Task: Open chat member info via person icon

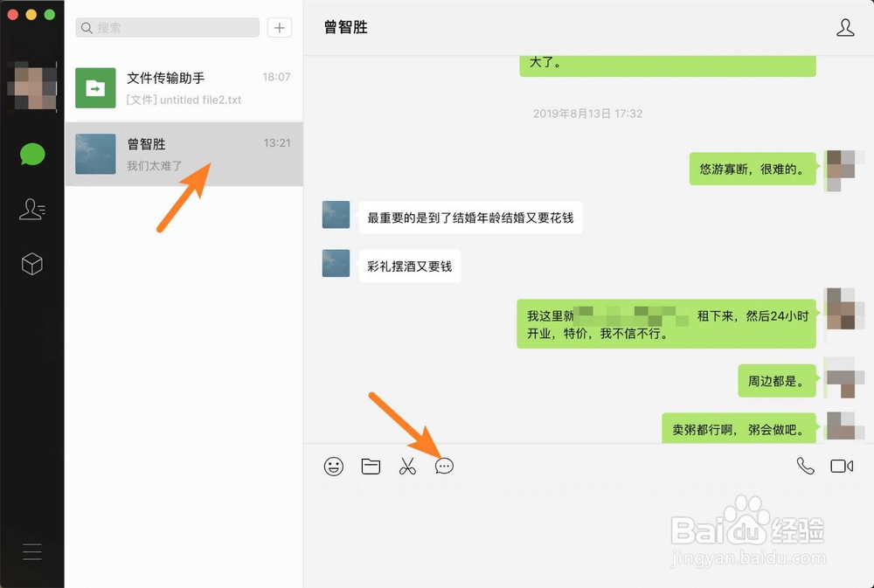Action: [845, 27]
